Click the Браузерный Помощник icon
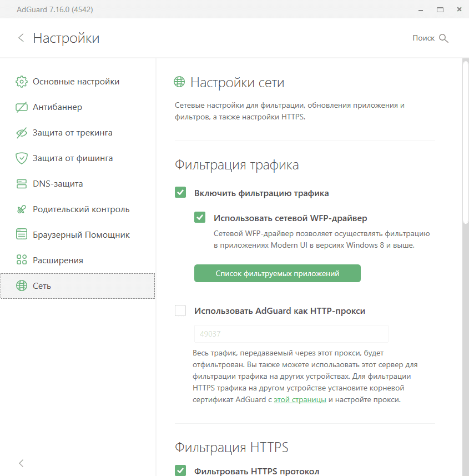The width and height of the screenshot is (469, 476). coord(22,234)
